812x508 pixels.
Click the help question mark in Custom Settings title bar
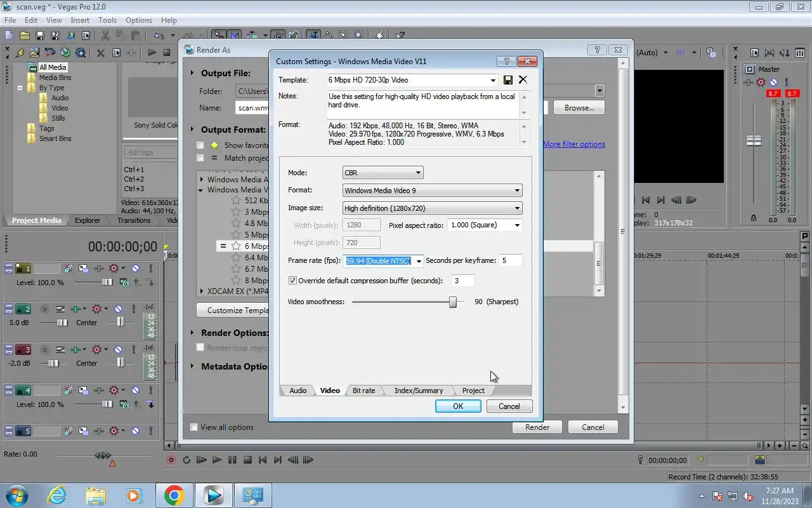[x=506, y=62]
